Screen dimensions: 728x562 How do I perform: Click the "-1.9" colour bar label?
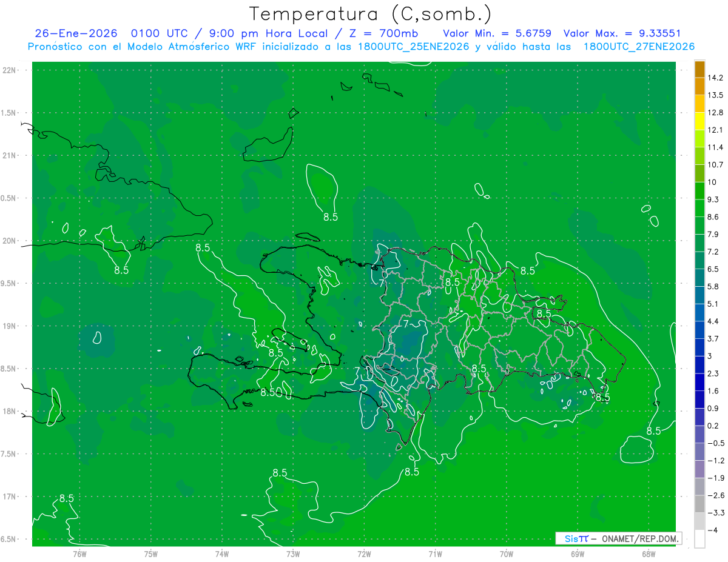(716, 478)
